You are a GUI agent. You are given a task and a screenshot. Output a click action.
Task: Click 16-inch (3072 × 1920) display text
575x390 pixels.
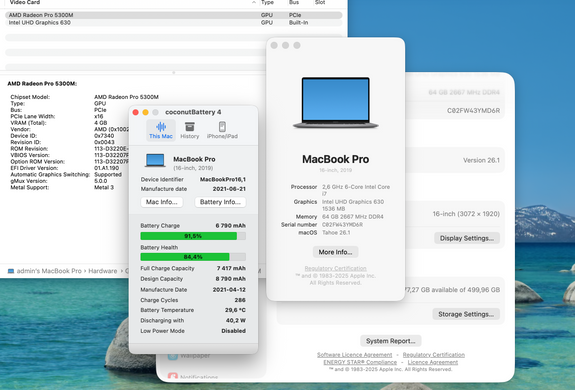click(x=466, y=214)
